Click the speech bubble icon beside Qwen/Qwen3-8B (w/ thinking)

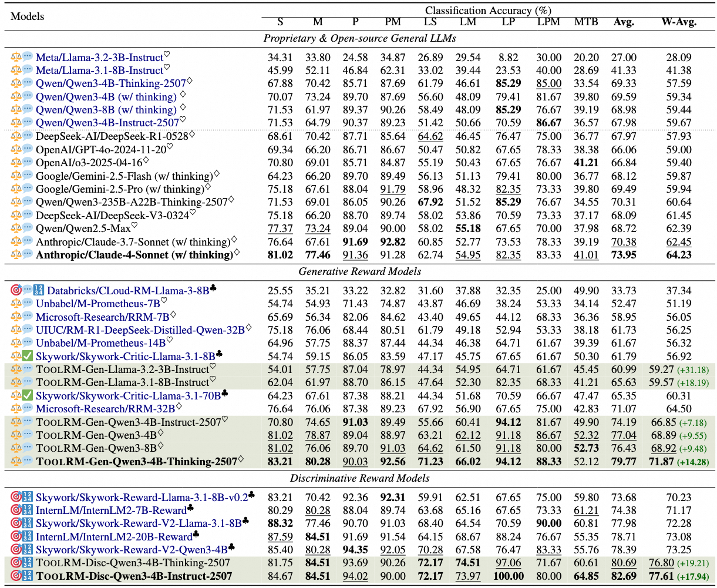(x=28, y=110)
